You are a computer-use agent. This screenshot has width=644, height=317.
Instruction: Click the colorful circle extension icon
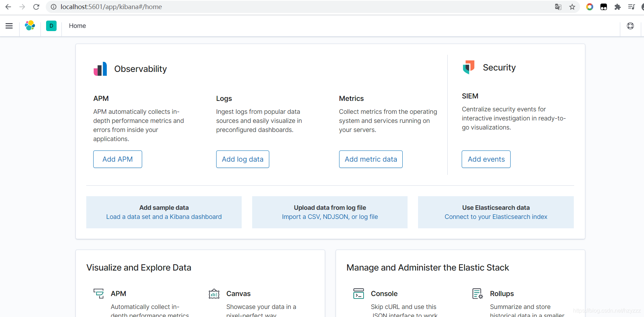pos(590,7)
